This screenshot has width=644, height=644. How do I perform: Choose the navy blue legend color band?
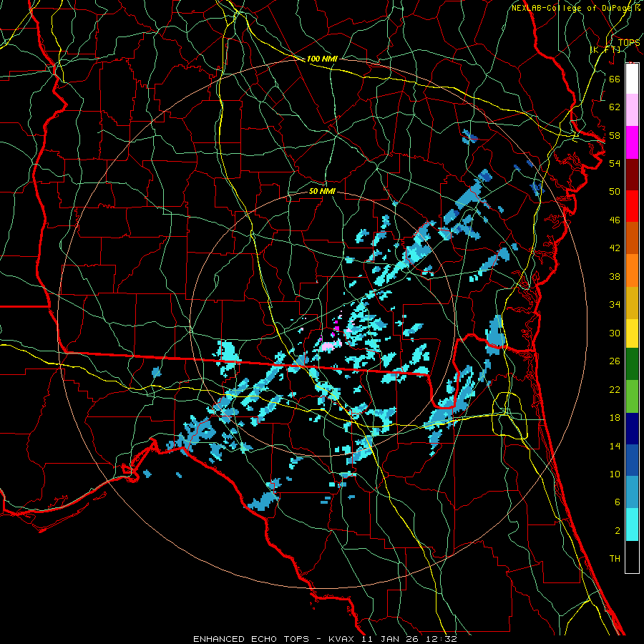pyautogui.click(x=632, y=429)
